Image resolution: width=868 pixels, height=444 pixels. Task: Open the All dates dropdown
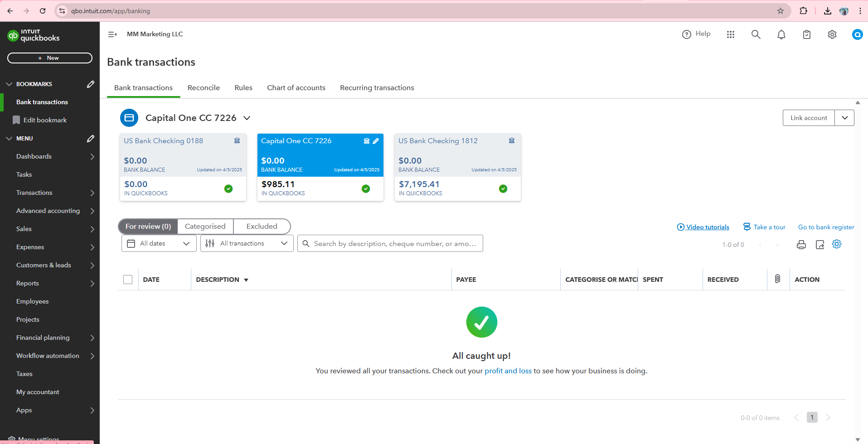pyautogui.click(x=159, y=243)
